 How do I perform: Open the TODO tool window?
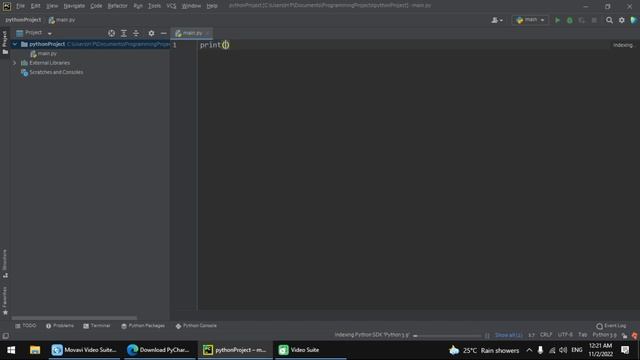[x=26, y=326]
